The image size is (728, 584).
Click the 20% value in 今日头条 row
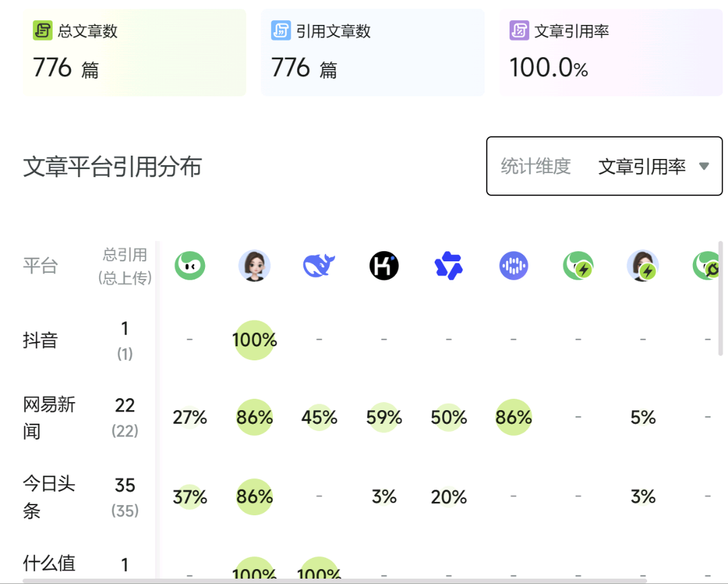point(448,497)
